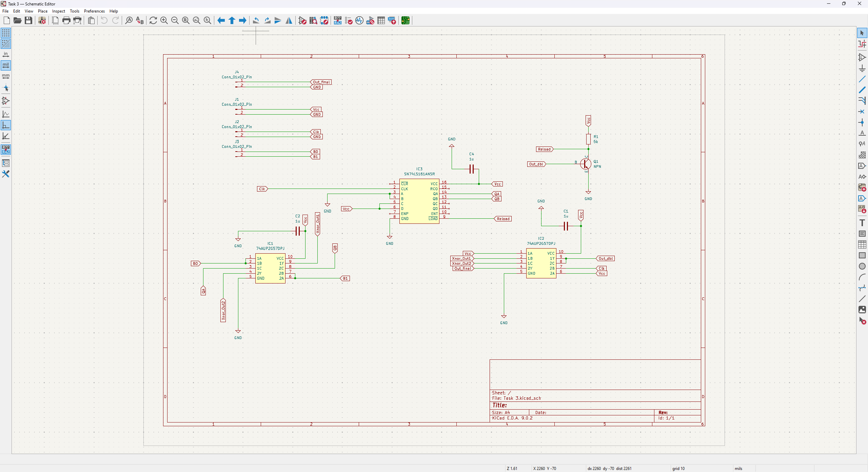Print the schematic
The height and width of the screenshot is (472, 868).
click(x=66, y=21)
